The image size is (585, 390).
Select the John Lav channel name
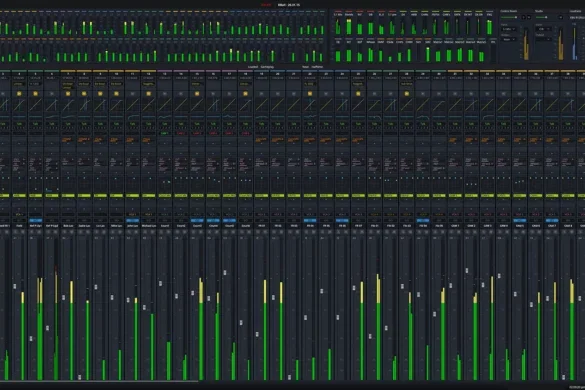coord(132,226)
